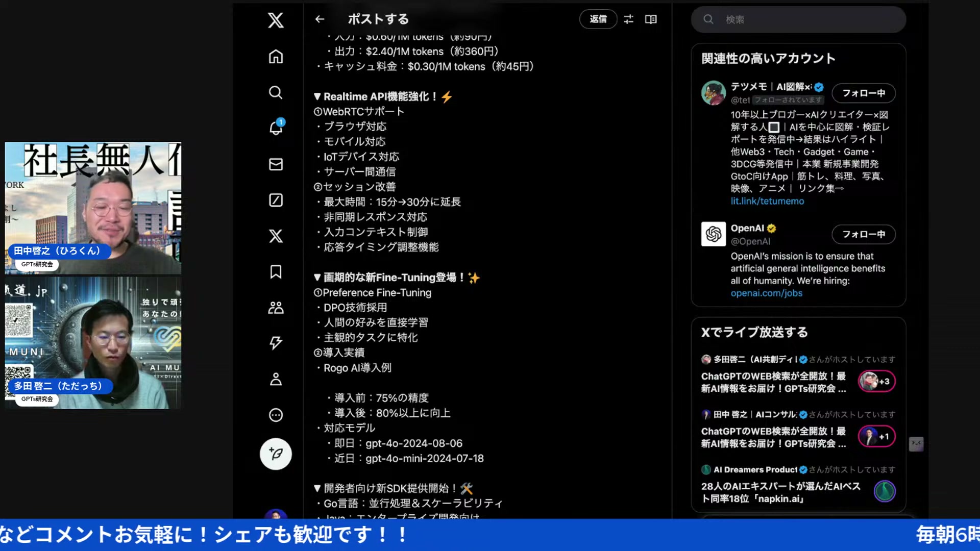The image size is (980, 551).
Task: Open the reader view book icon
Action: (651, 19)
